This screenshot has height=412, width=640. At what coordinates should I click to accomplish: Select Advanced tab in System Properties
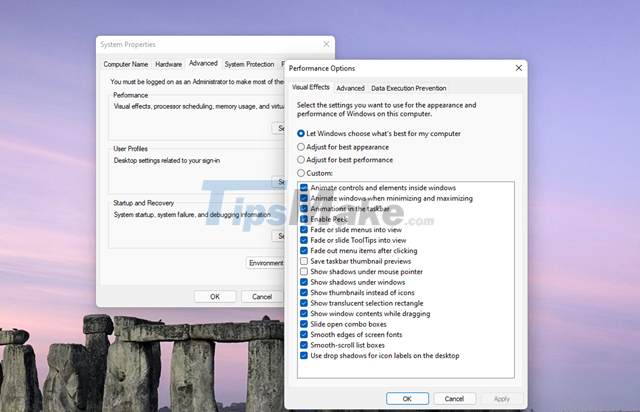pyautogui.click(x=203, y=63)
